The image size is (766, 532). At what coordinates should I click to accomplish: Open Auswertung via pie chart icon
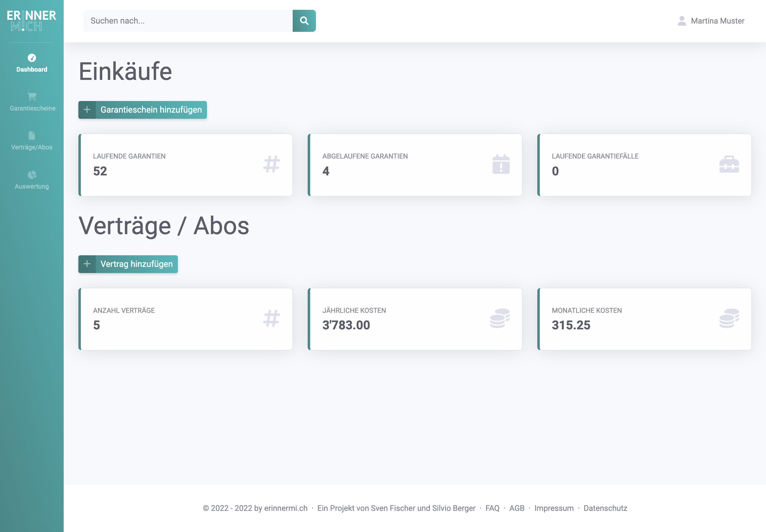tap(32, 175)
